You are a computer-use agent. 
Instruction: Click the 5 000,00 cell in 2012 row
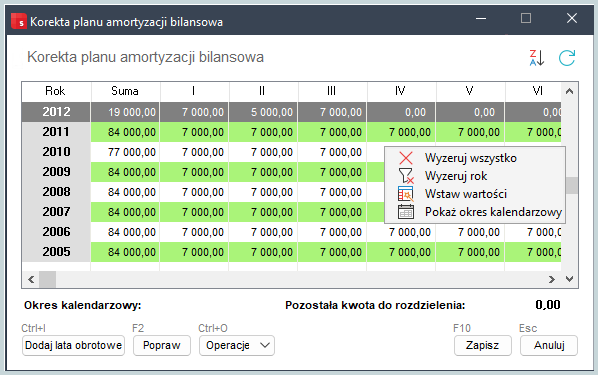point(263,112)
